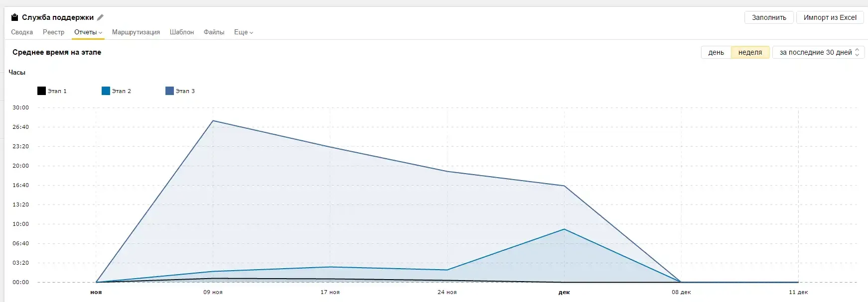The height and width of the screenshot is (302, 868).
Task: Click the up-down arrows on period selector
Action: click(x=857, y=52)
